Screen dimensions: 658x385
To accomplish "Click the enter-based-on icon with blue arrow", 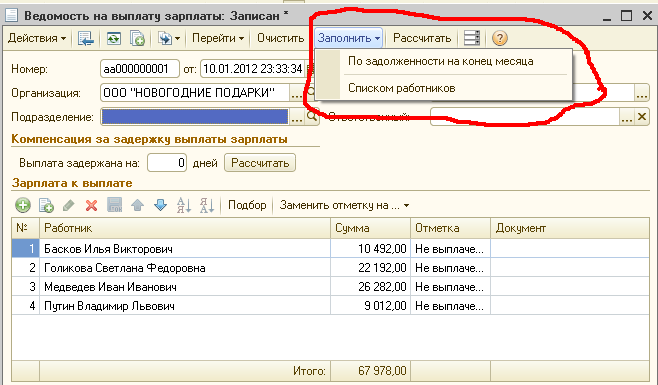I will 164,38.
